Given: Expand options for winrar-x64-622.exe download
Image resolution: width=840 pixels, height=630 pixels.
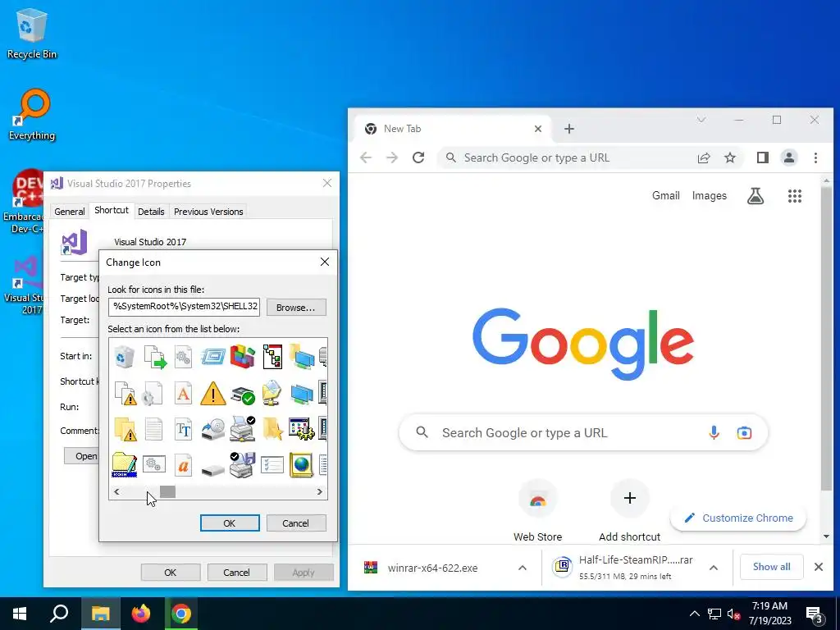Looking at the screenshot, I should coord(523,568).
